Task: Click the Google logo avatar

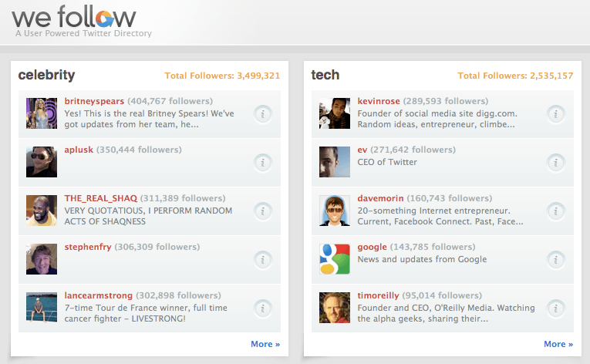Action: [335, 259]
